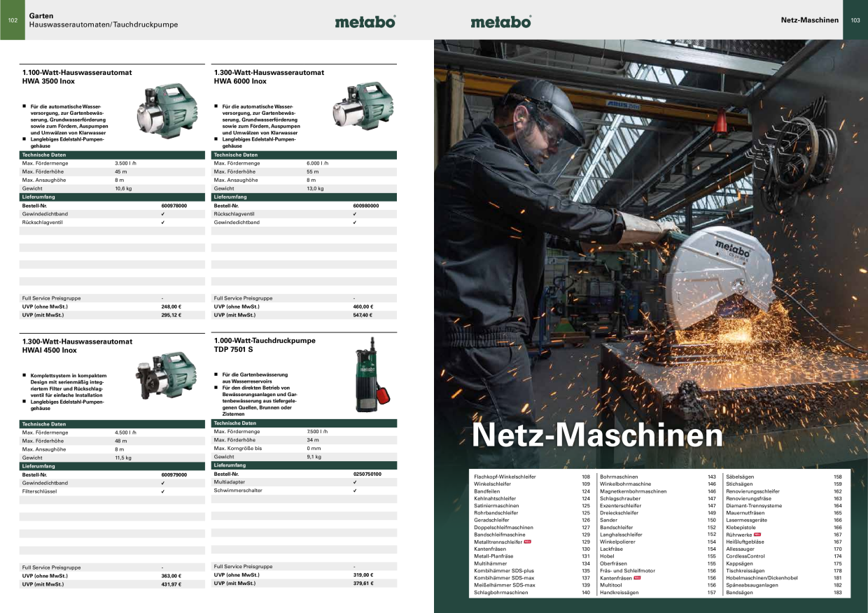Open index entry Exzenterschleifer
This screenshot has height=613, width=868.
[620, 505]
